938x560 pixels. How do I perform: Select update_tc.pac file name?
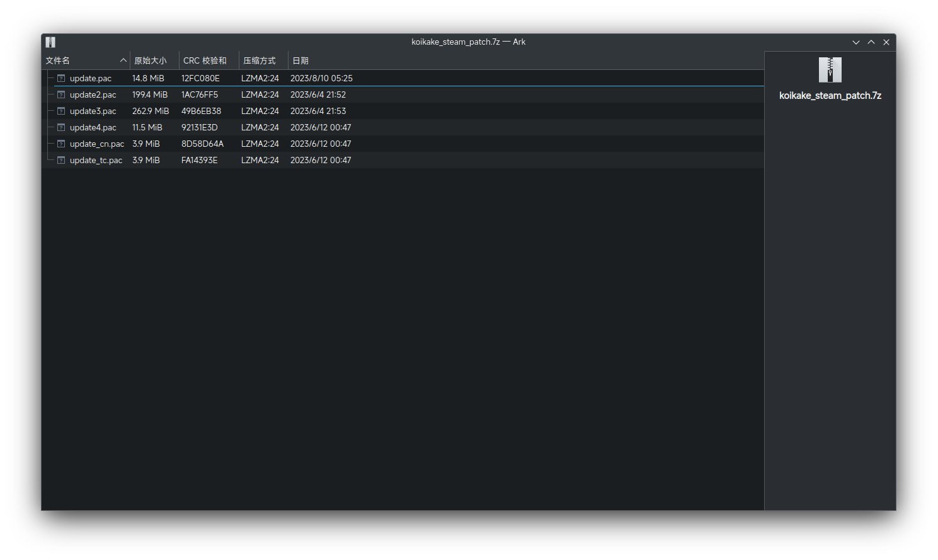[x=96, y=160]
